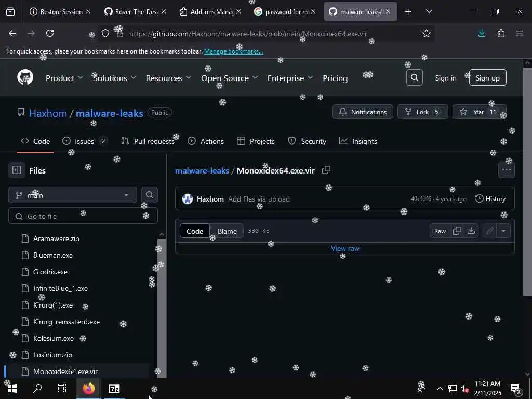Switch to Blame view

point(227,231)
